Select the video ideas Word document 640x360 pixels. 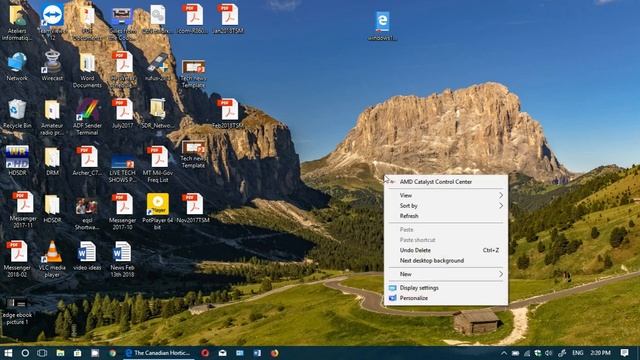click(87, 256)
